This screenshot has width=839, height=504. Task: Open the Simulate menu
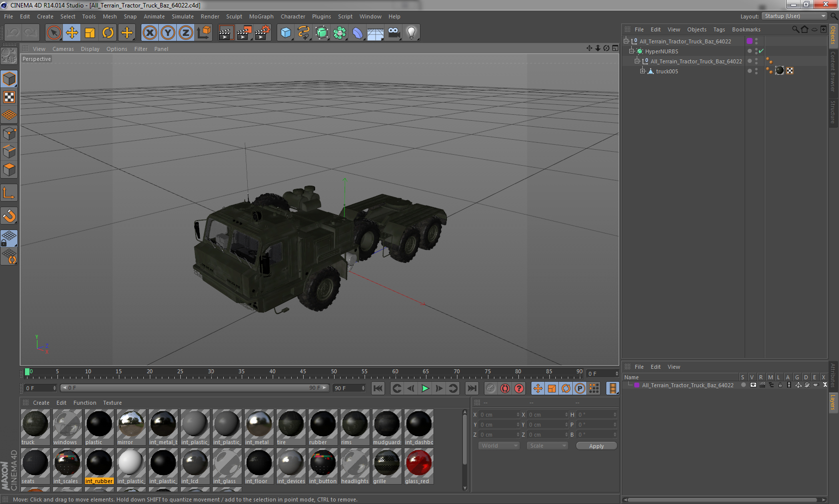[x=182, y=16]
